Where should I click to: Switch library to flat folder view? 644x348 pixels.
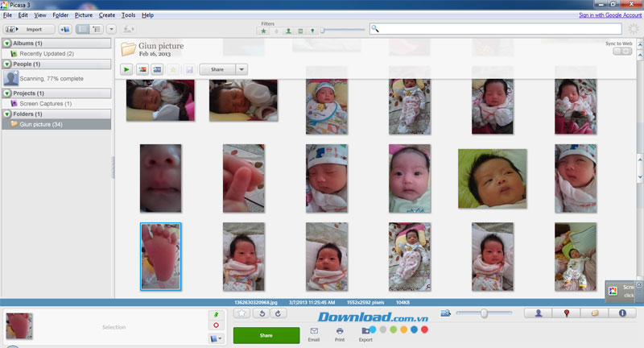point(83,29)
